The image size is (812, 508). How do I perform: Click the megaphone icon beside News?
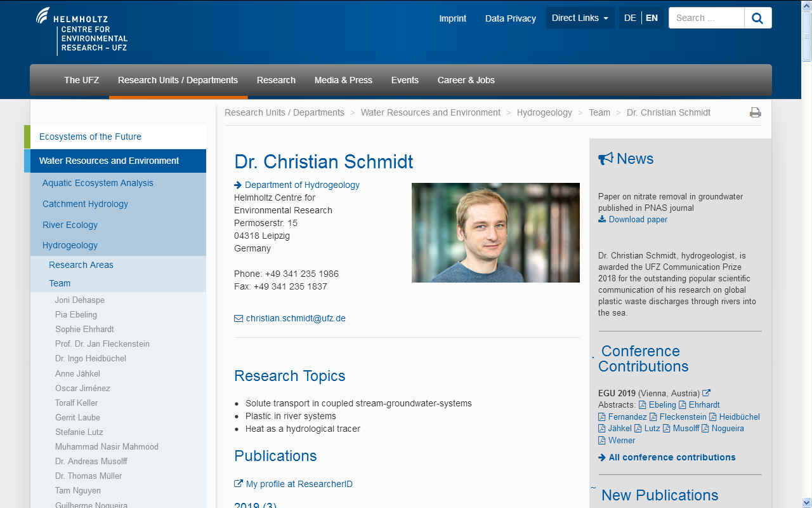tap(605, 158)
